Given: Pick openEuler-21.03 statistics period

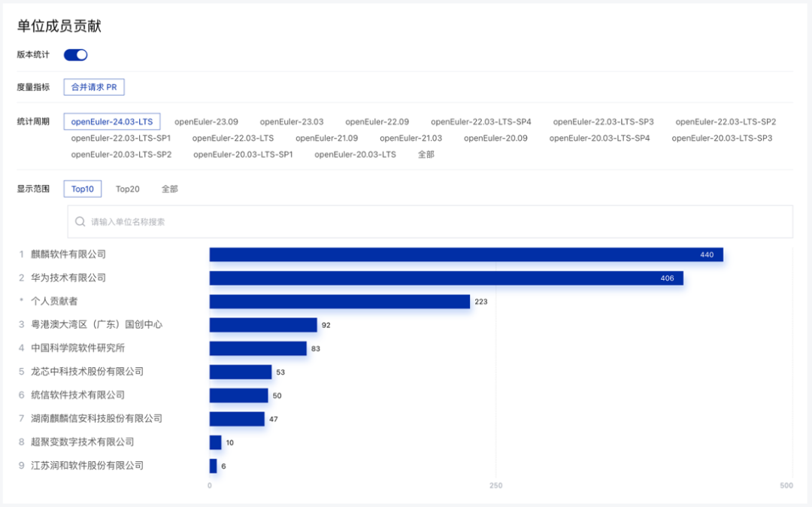Looking at the screenshot, I should [411, 138].
